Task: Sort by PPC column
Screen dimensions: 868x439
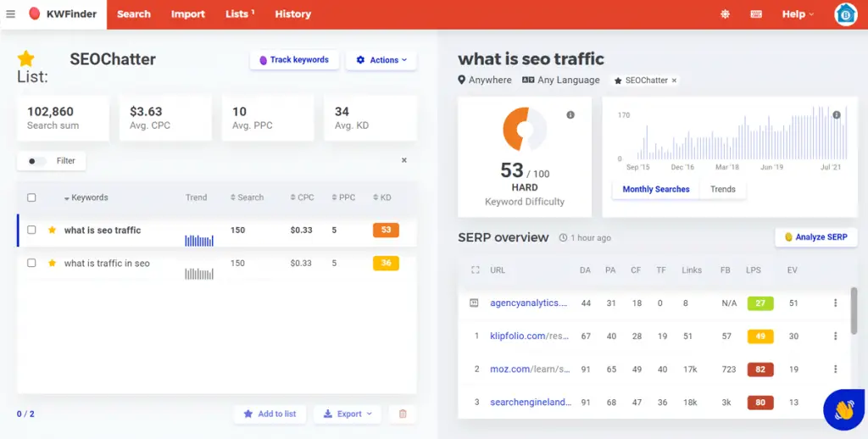Action: click(343, 197)
